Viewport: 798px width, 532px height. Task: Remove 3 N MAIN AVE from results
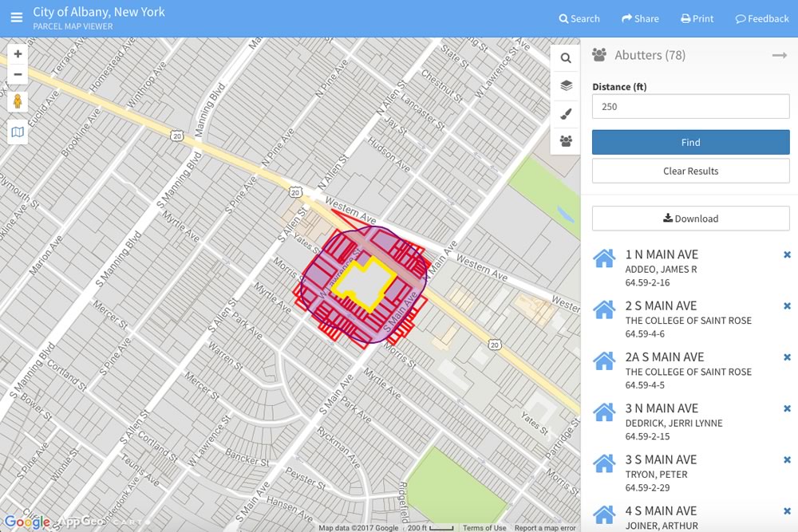click(787, 409)
